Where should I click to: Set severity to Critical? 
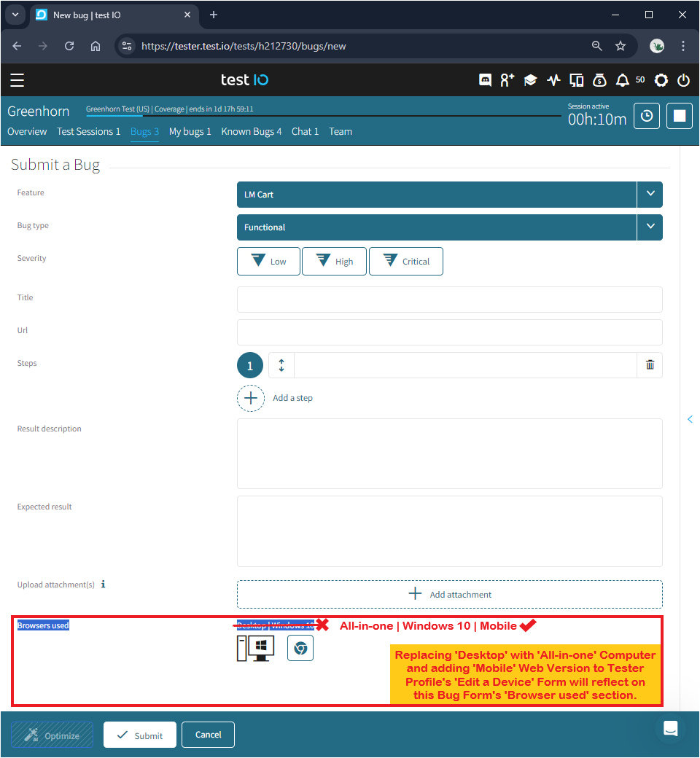pyautogui.click(x=406, y=262)
